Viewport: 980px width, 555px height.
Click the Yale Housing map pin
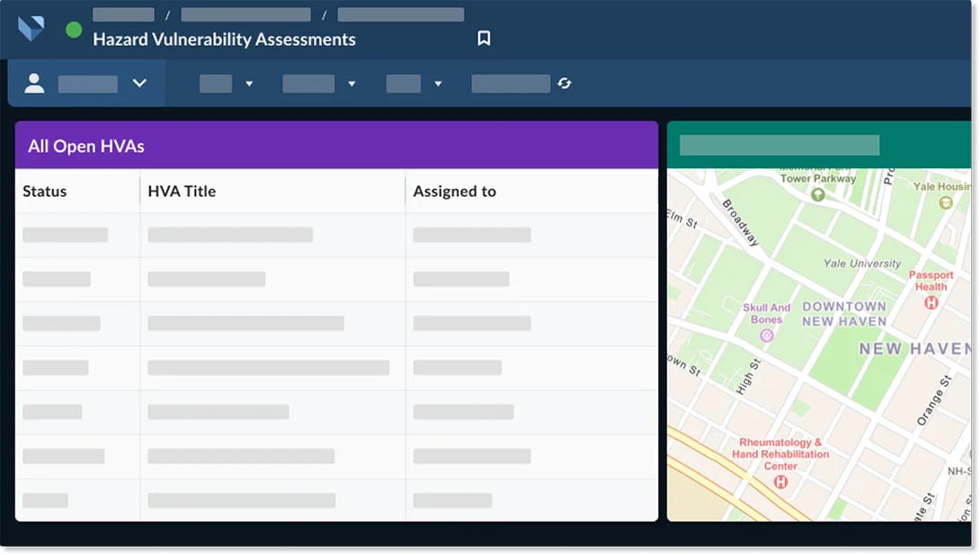click(946, 202)
